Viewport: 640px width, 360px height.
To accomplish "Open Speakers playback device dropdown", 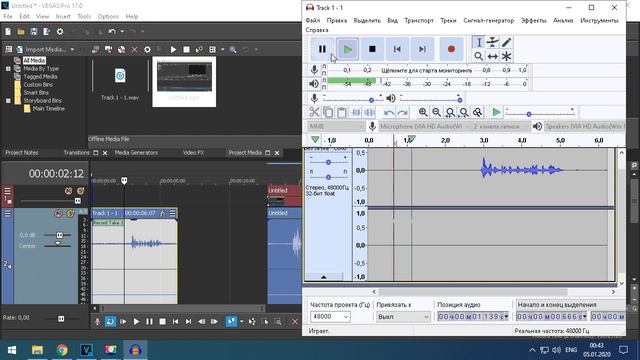I will point(584,127).
